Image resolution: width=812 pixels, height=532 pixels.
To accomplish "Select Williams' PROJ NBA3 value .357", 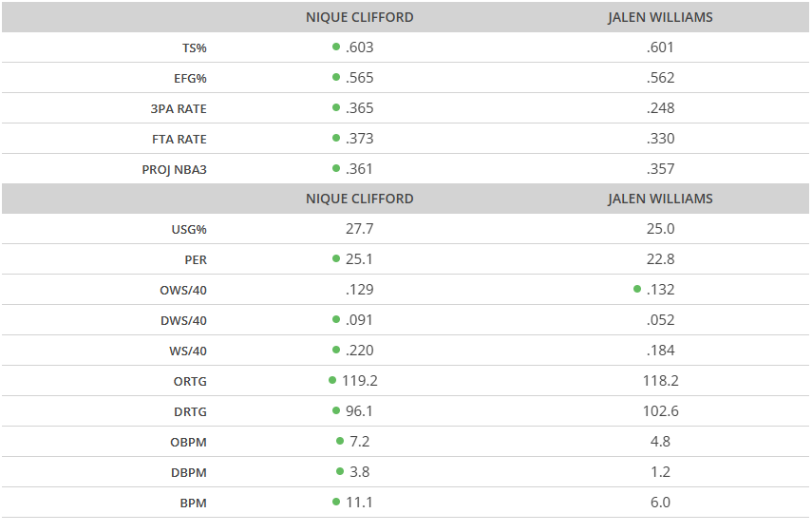I will tap(660, 169).
